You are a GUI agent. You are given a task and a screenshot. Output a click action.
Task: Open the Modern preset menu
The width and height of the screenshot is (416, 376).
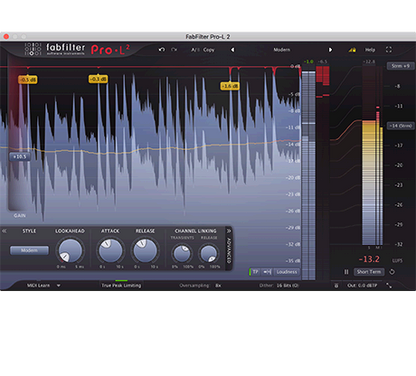coord(282,50)
